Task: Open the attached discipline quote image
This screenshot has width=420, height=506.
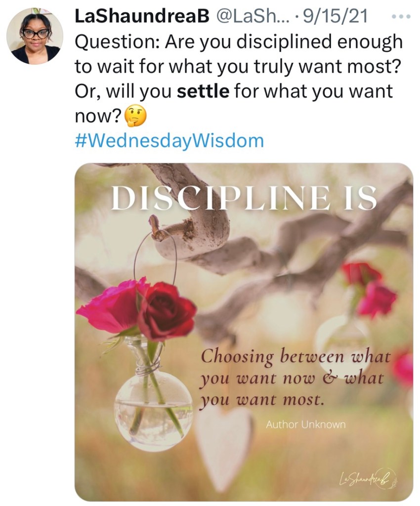Action: point(244,332)
